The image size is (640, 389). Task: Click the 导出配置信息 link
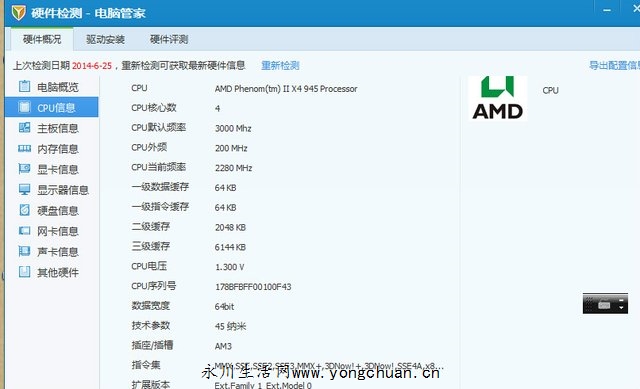click(x=614, y=65)
